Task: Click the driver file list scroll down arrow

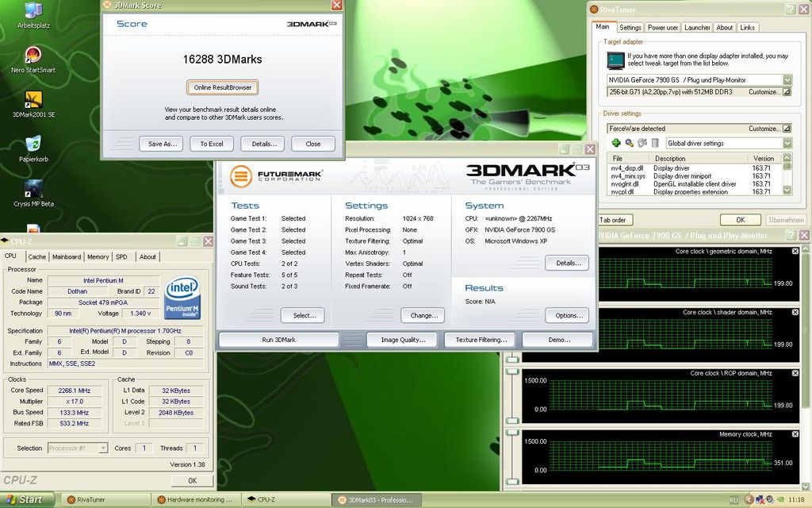Action: [787, 190]
